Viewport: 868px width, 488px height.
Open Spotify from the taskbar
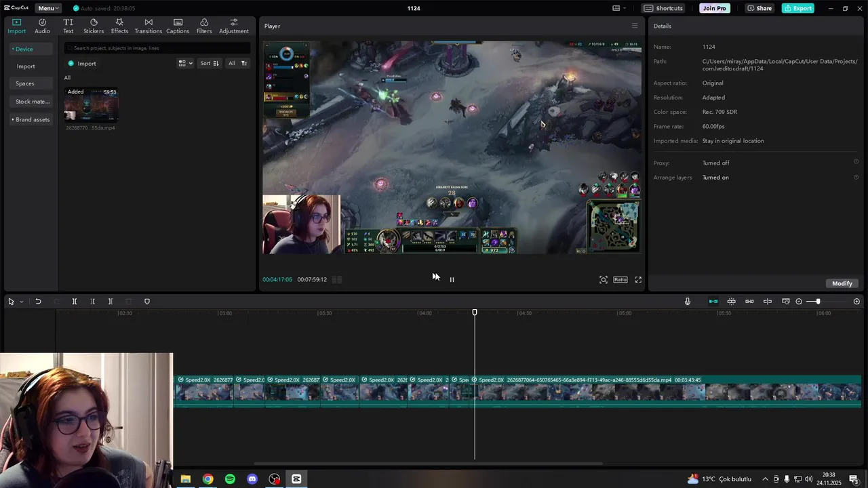click(x=230, y=479)
